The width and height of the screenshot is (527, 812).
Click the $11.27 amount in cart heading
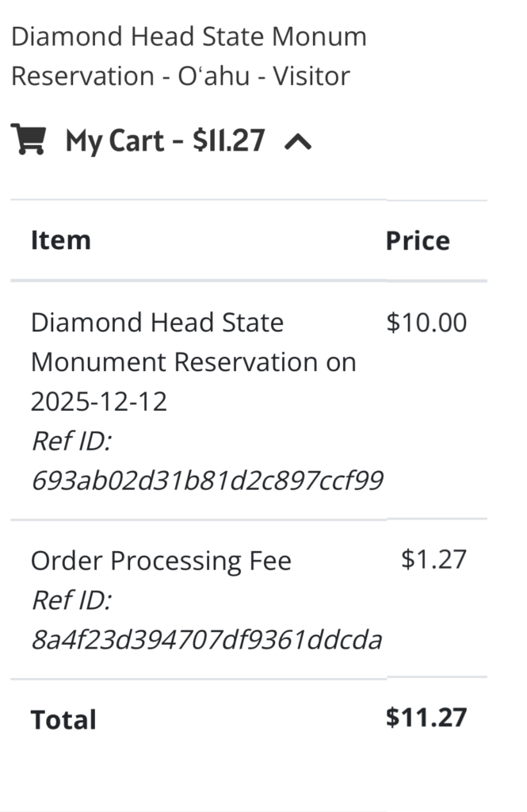(228, 141)
